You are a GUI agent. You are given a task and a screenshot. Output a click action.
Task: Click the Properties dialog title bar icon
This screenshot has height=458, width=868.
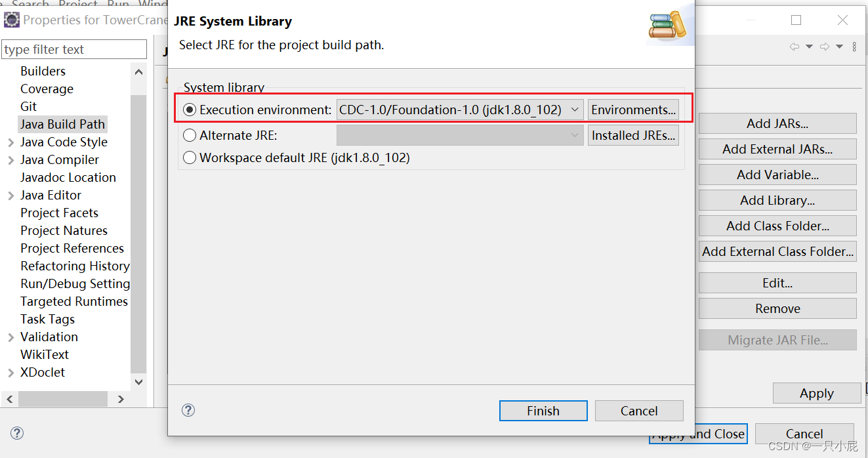pos(10,20)
